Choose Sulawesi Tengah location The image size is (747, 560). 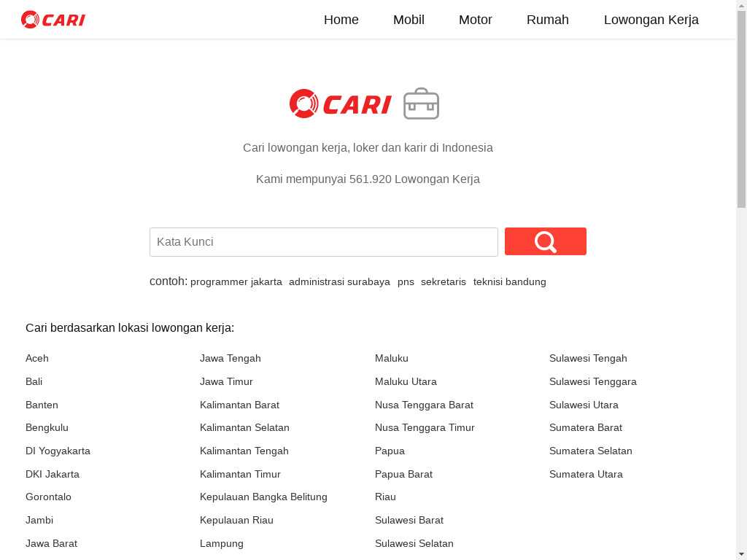click(x=589, y=359)
